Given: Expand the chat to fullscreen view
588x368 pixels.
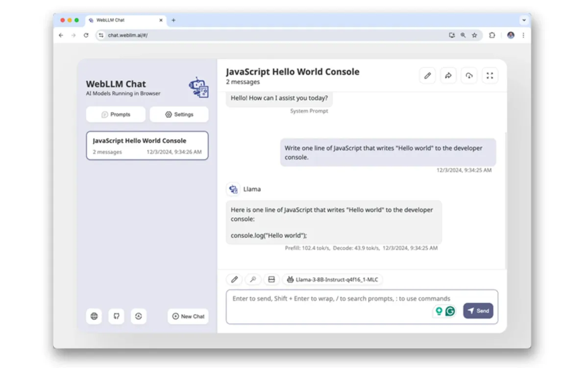Looking at the screenshot, I should tap(490, 75).
